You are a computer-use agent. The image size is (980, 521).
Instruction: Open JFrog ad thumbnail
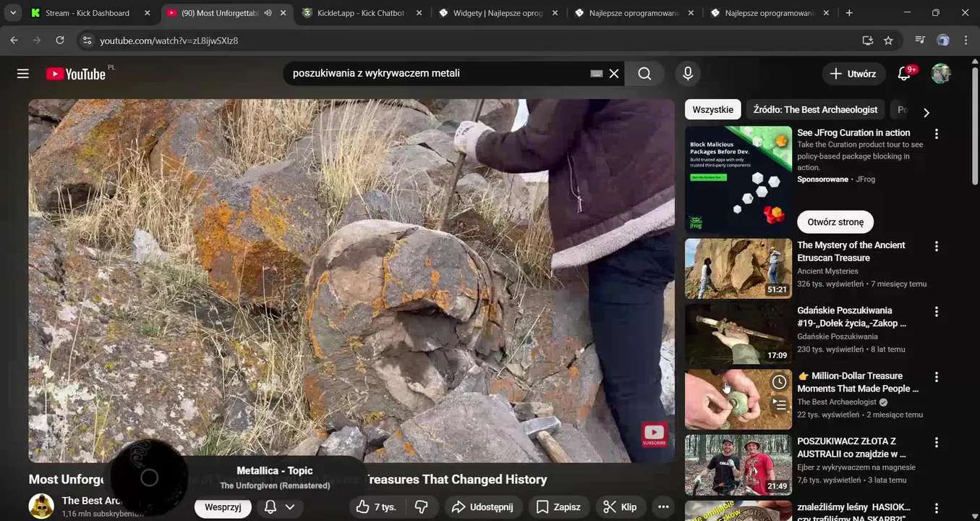point(738,180)
